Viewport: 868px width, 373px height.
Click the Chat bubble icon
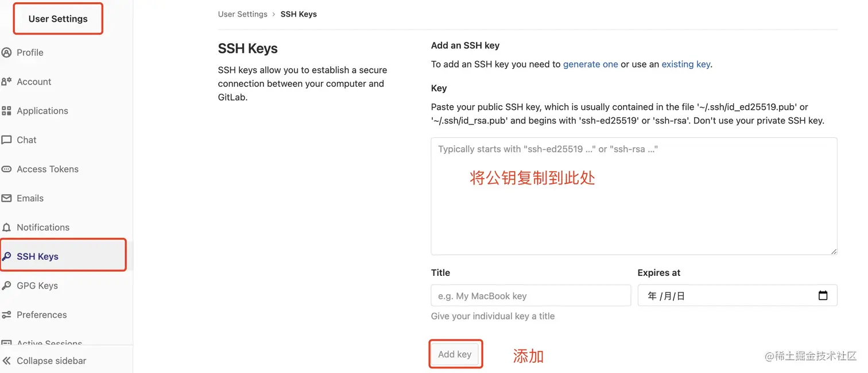(7, 140)
